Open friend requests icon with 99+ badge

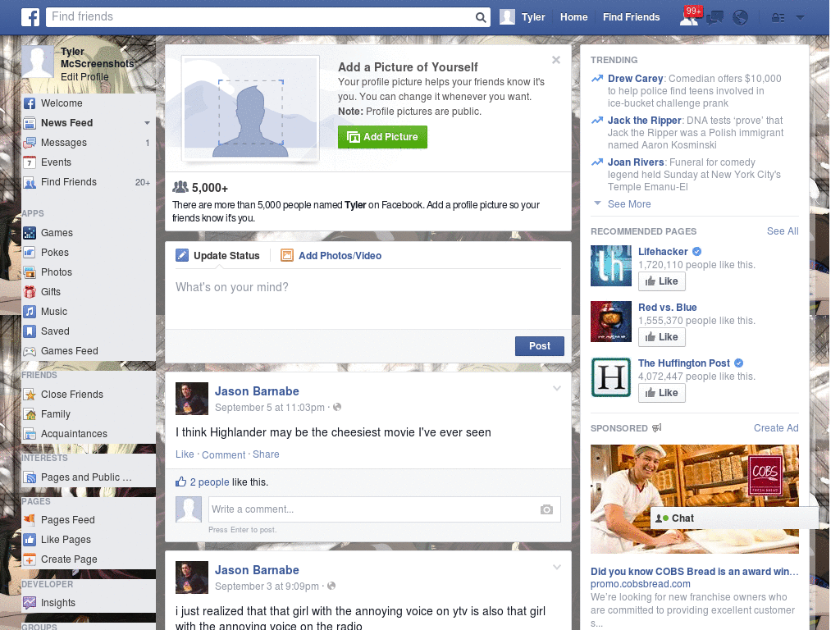click(689, 17)
